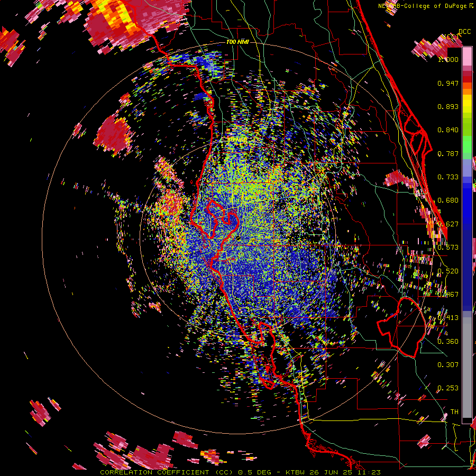The height and width of the screenshot is (476, 476).
Task: Click the 50 NMI range ring label
Action: pos(237,140)
